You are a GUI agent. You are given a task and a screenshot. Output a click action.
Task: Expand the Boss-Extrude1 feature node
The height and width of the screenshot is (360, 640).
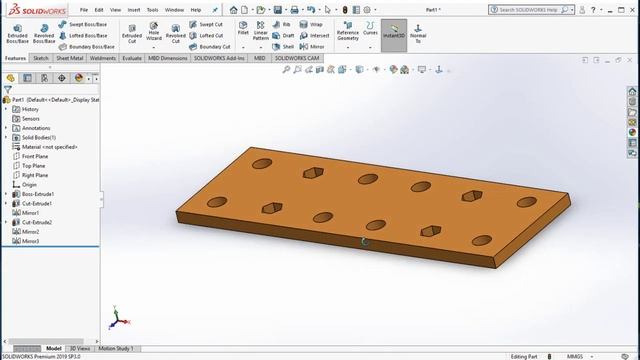click(x=6, y=194)
